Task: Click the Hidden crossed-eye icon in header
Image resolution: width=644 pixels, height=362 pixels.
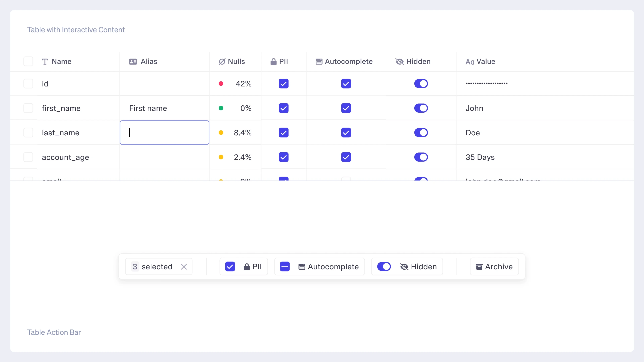Action: point(399,62)
